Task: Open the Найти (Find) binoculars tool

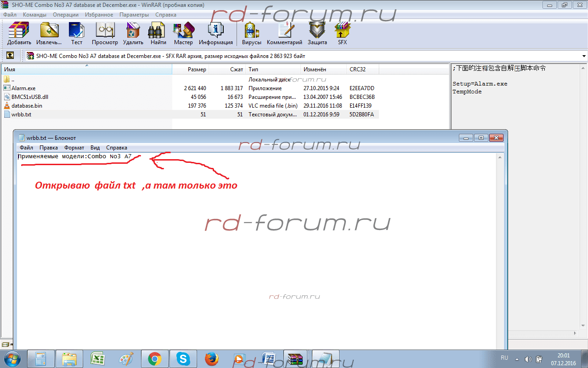Action: [158, 33]
